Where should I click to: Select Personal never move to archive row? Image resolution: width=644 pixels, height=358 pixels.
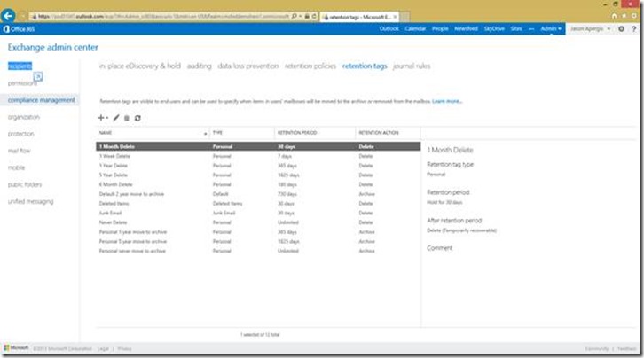258,251
